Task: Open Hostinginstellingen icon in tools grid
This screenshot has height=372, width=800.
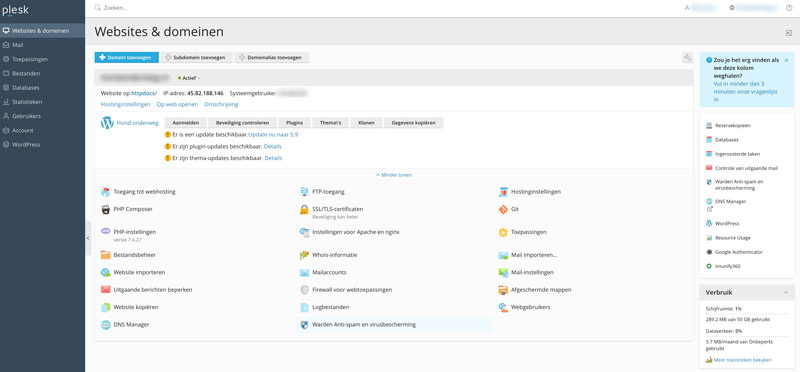Action: coord(503,192)
